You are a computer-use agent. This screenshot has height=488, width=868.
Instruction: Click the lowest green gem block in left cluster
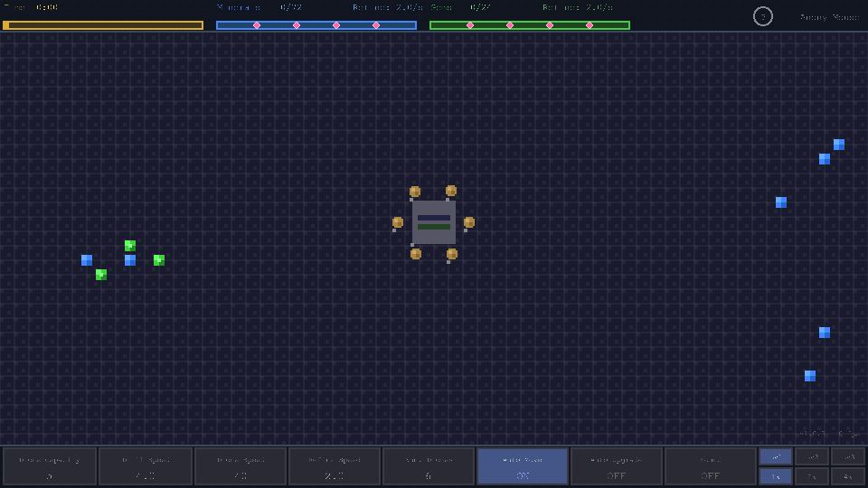pyautogui.click(x=100, y=275)
